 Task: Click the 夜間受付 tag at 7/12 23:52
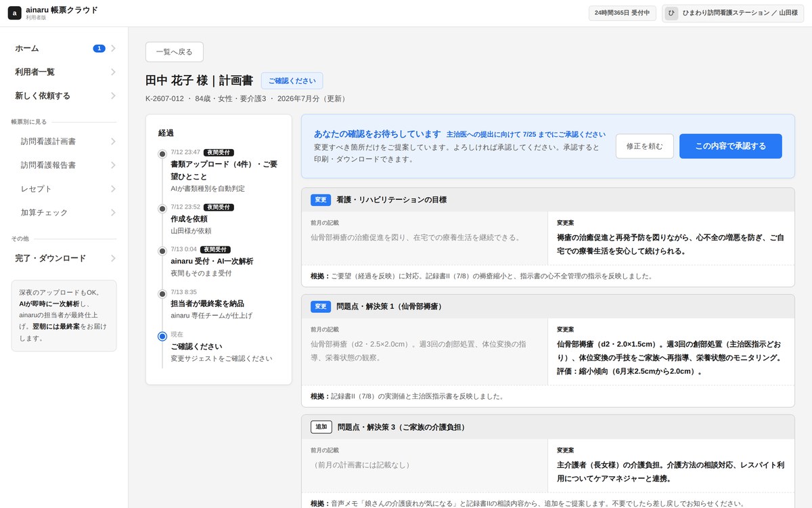[x=219, y=207]
